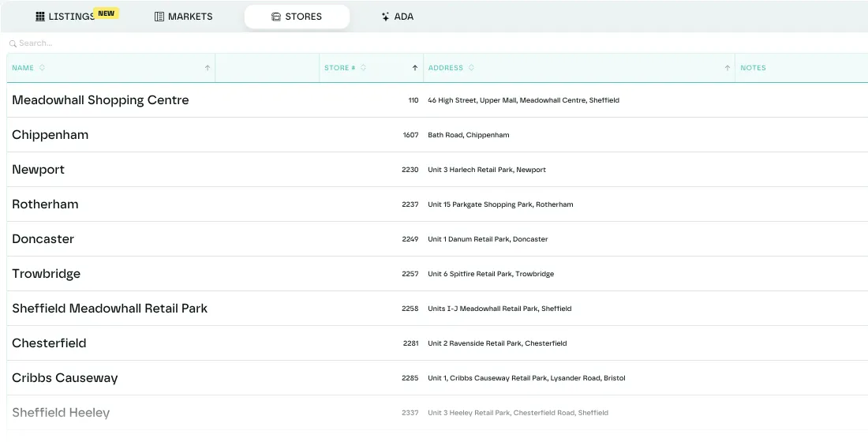
Task: Select the Stores tab
Action: 297,17
